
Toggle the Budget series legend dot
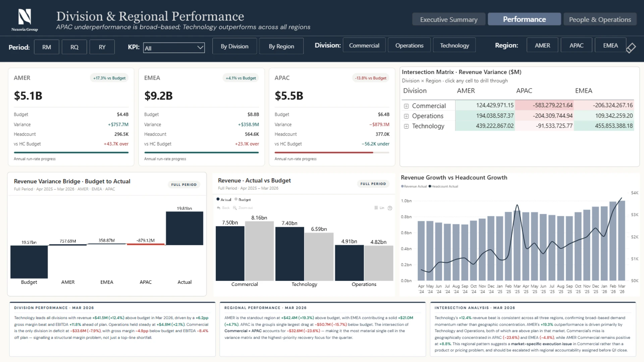coord(236,199)
